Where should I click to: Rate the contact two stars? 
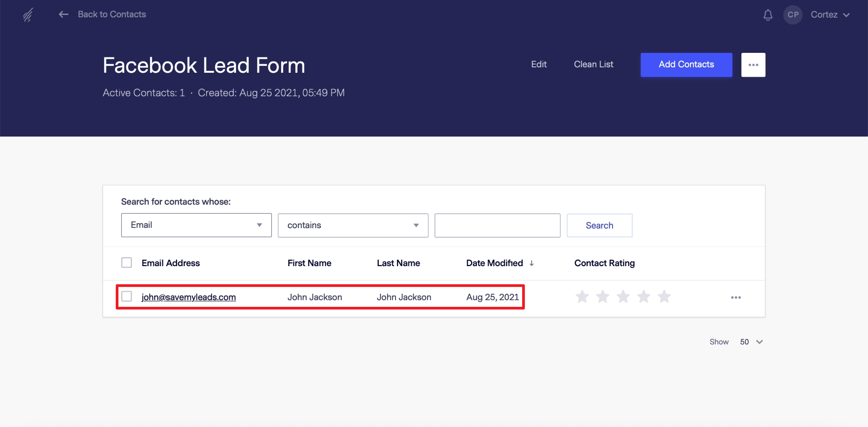click(x=603, y=296)
